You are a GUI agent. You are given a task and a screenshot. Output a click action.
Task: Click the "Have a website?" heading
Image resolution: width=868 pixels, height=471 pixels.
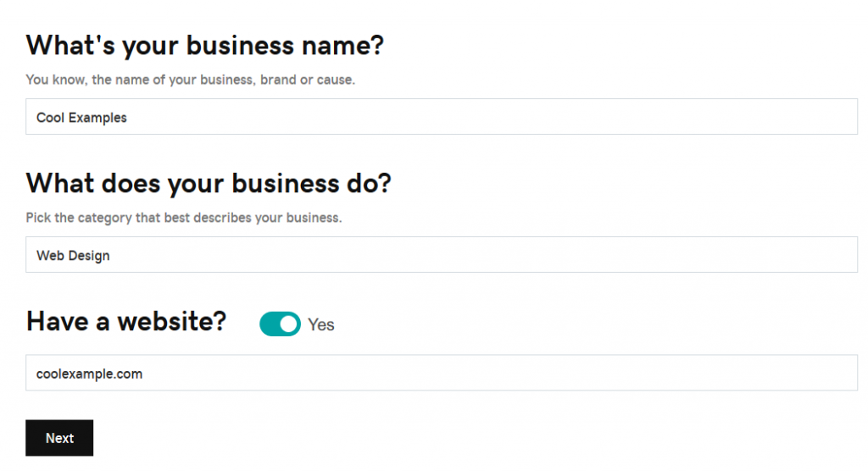126,322
